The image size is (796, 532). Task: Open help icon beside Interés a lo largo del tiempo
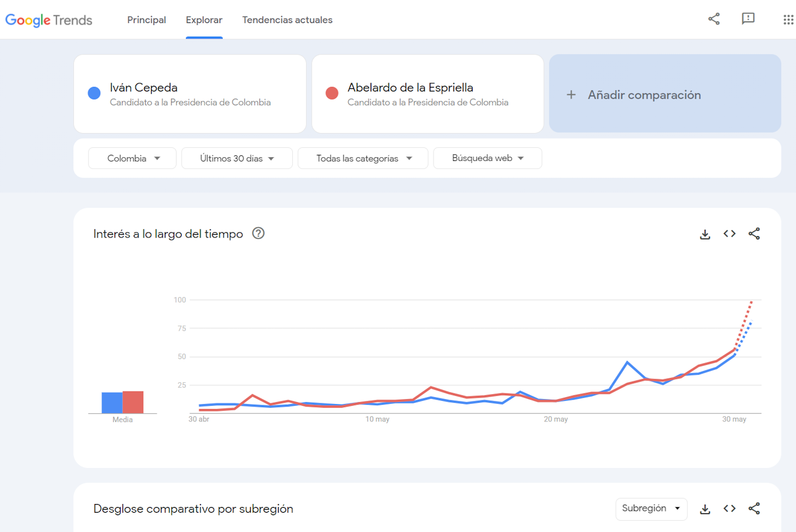coord(258,234)
